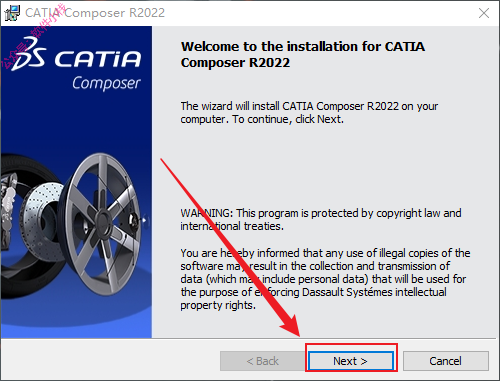Click the Next > button
500x381 pixels.
pos(351,361)
